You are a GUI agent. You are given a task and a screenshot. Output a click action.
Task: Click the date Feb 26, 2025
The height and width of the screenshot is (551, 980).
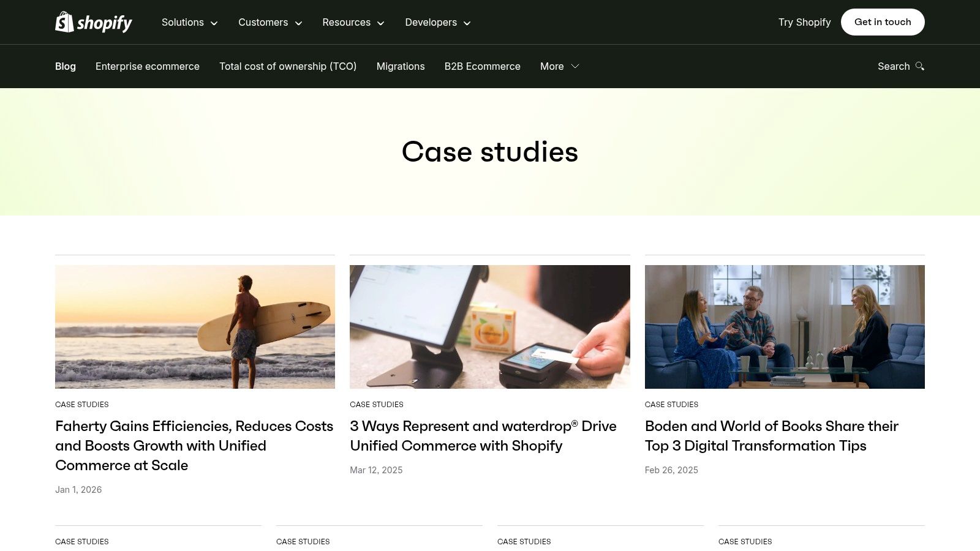[x=671, y=470]
